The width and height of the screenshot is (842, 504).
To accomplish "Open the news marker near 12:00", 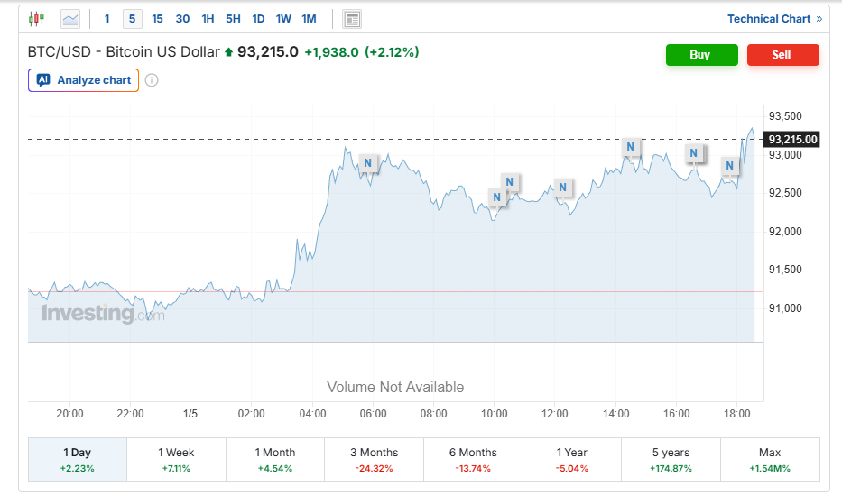I will coord(562,188).
